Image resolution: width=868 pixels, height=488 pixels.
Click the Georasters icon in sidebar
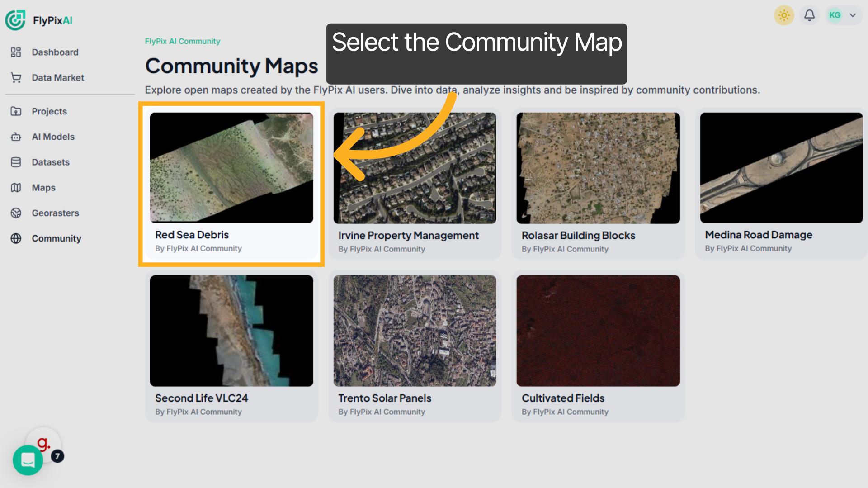pyautogui.click(x=16, y=213)
